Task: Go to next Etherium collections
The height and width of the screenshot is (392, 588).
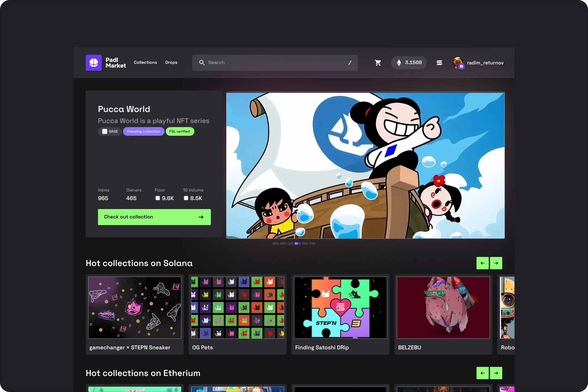Action: pyautogui.click(x=496, y=373)
